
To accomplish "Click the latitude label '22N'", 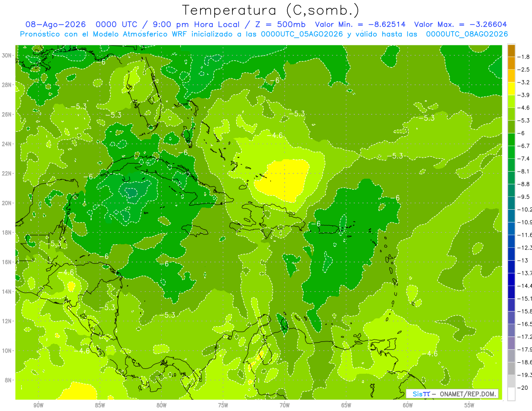I will click(8, 173).
